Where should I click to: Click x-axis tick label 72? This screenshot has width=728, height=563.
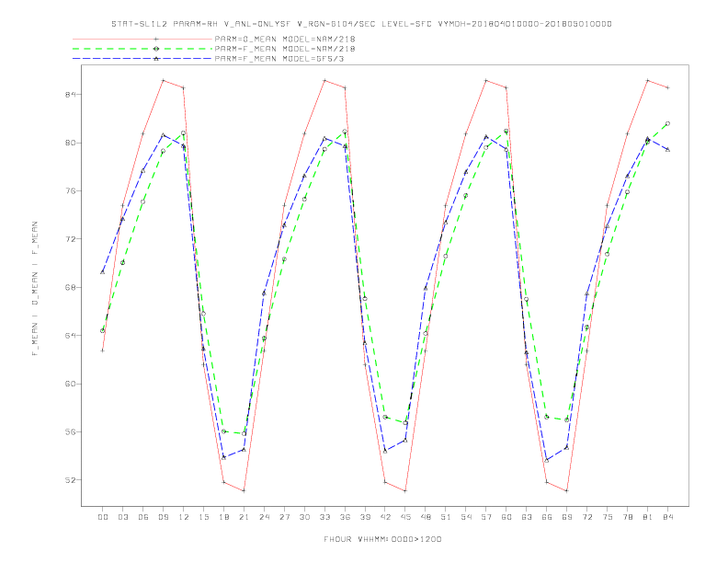pyautogui.click(x=587, y=517)
